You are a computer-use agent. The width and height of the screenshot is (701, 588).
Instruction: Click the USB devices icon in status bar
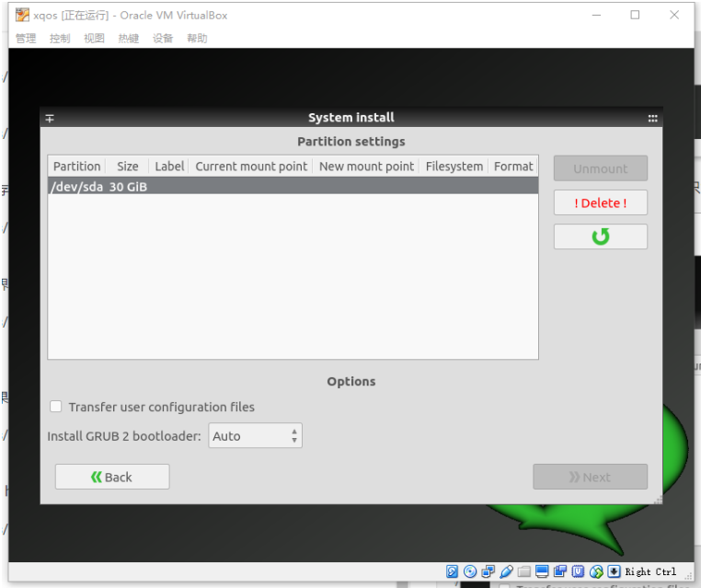click(x=506, y=571)
